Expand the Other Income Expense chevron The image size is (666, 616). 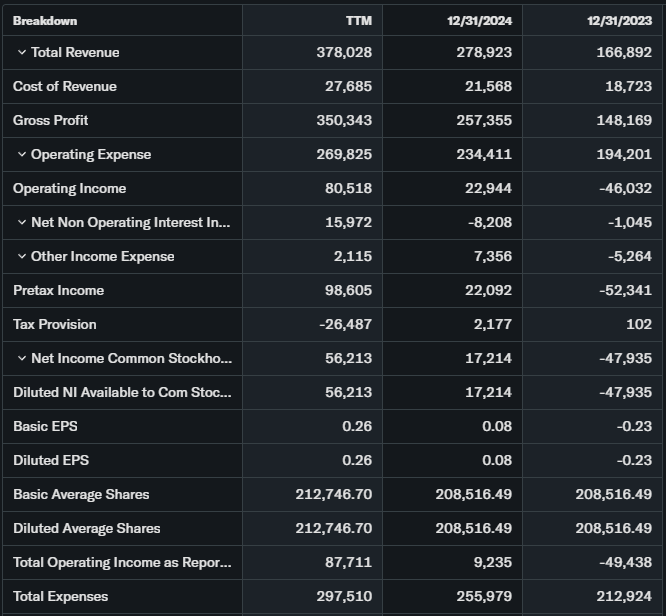click(x=22, y=256)
